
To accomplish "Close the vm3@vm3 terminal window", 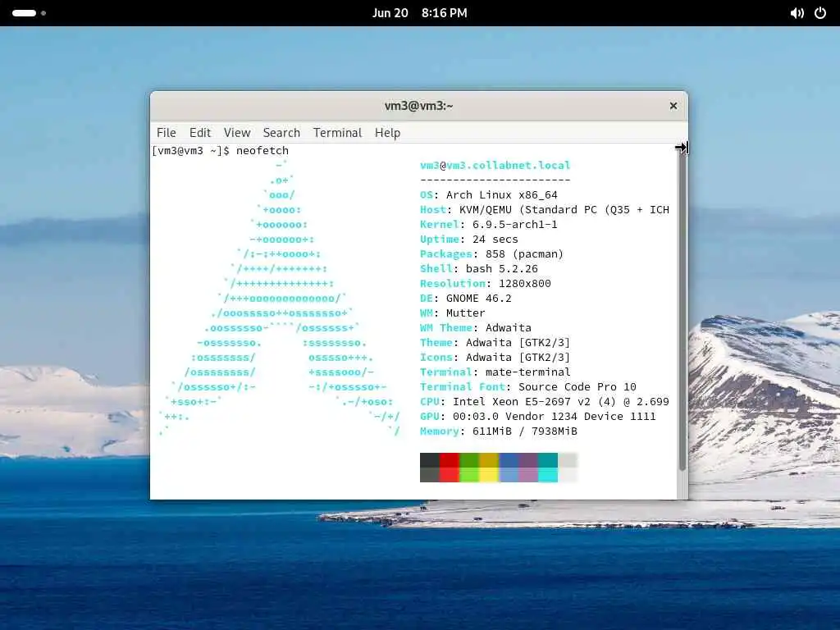I will coord(673,106).
